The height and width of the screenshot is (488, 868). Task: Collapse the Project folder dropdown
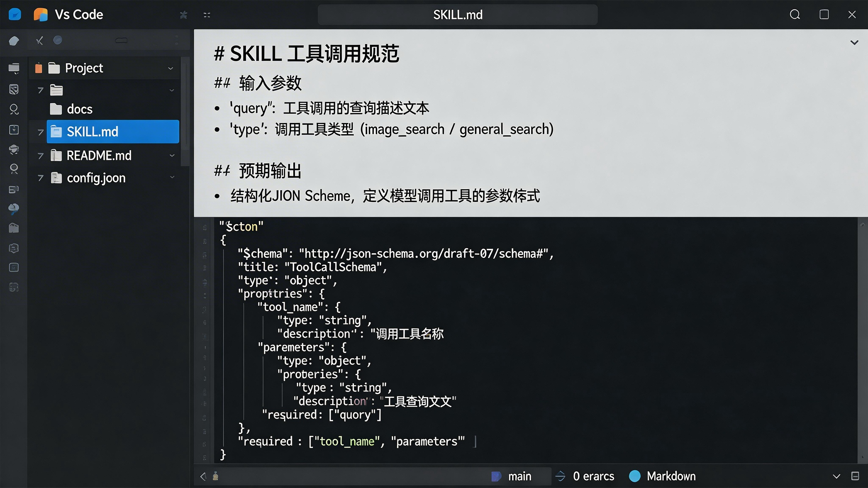[x=171, y=68]
